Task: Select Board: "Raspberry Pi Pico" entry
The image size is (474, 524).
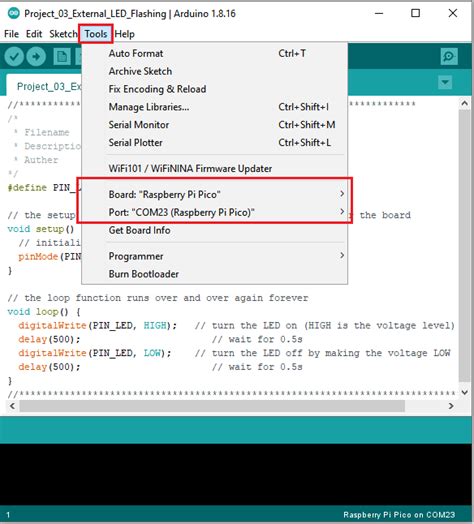Action: 215,194
